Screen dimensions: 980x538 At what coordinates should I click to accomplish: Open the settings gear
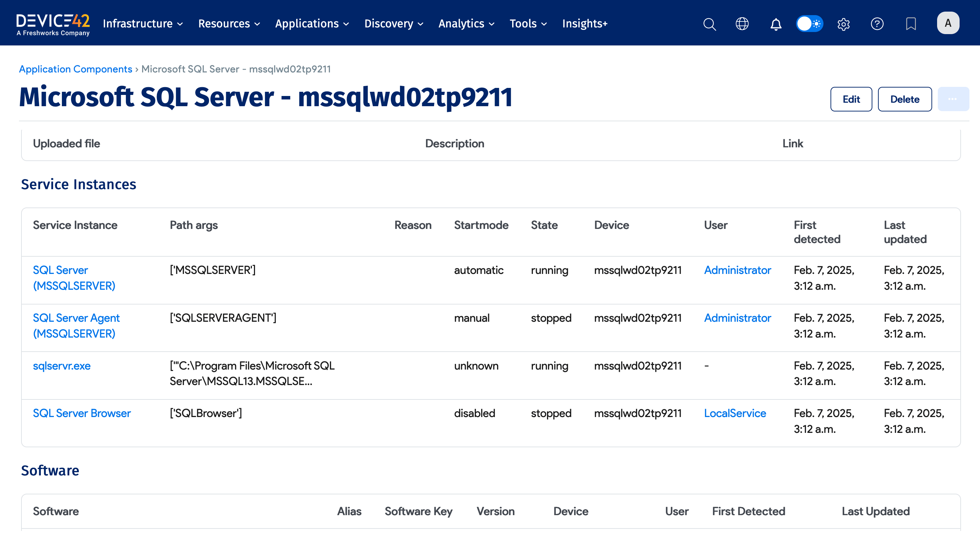843,24
